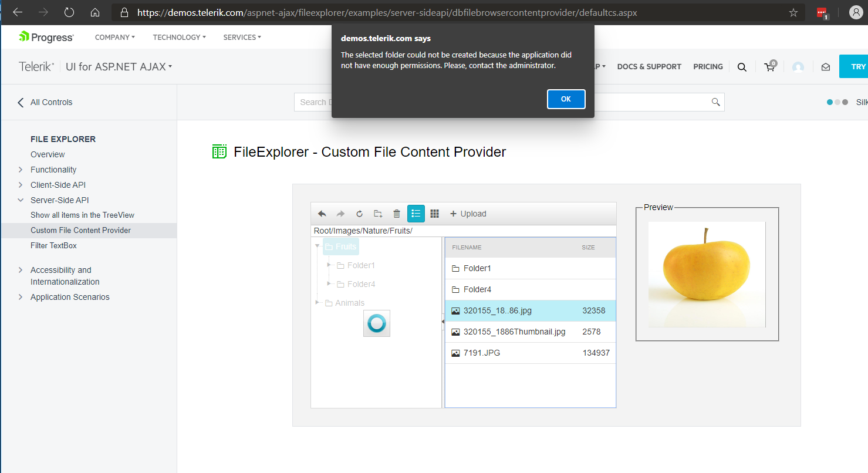The image size is (868, 473).
Task: Open site search magnifier icon beside PRICING
Action: click(x=742, y=67)
